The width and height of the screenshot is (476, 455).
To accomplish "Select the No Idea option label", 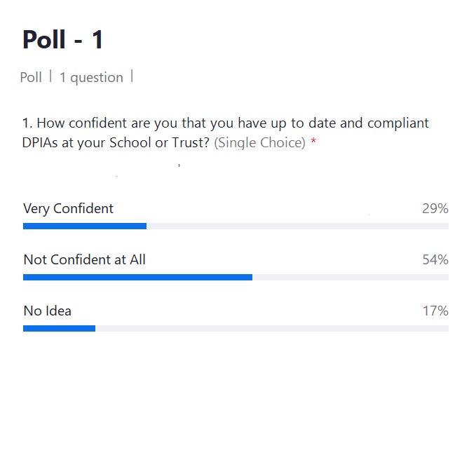I will [x=48, y=311].
